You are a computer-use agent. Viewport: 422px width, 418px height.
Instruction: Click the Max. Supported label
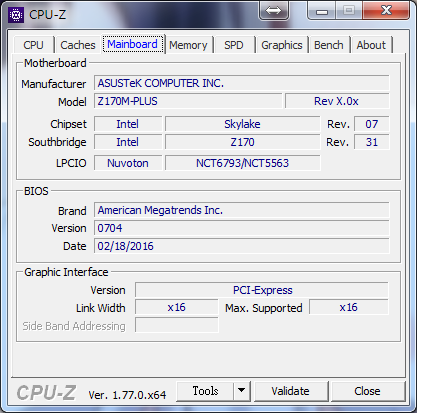(x=264, y=308)
